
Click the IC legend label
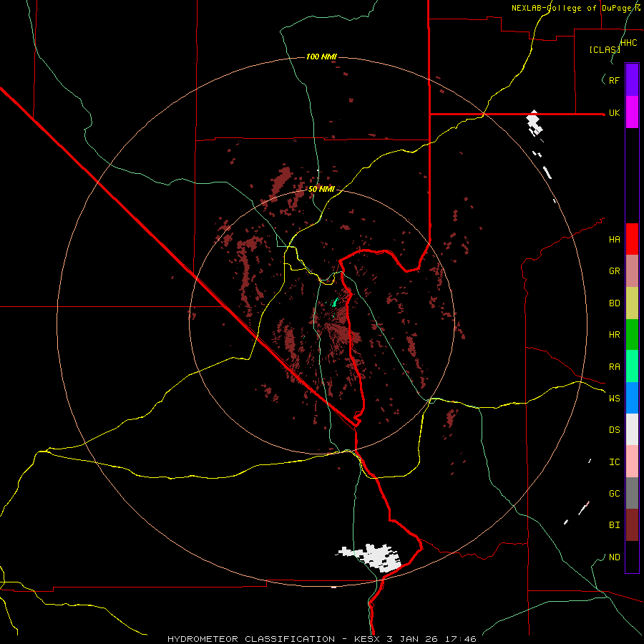(614, 462)
